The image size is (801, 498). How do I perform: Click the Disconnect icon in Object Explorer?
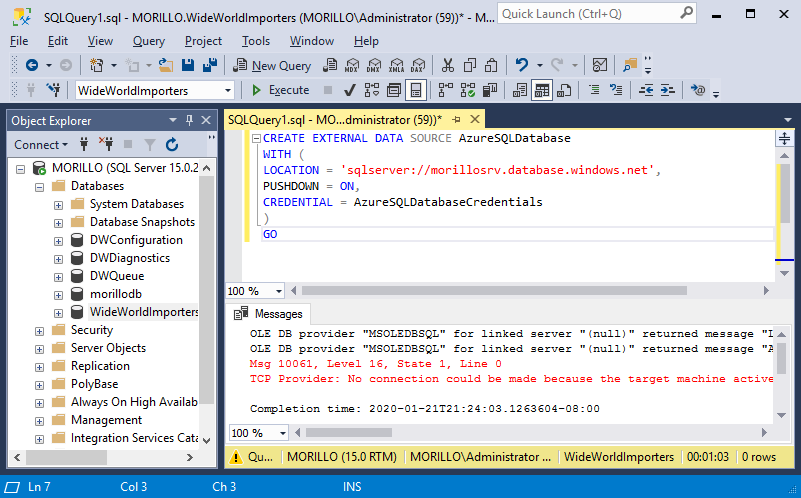[x=106, y=144]
